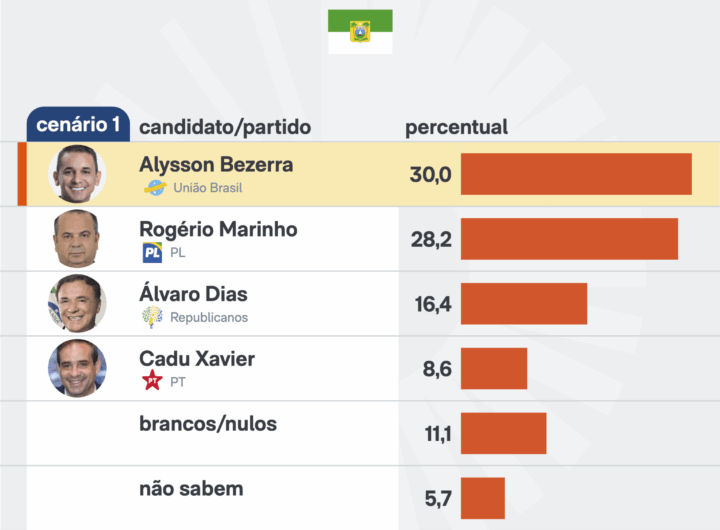This screenshot has width=720, height=530.
Task: Click the Cadu Xavier candidate name
Action: point(197,359)
